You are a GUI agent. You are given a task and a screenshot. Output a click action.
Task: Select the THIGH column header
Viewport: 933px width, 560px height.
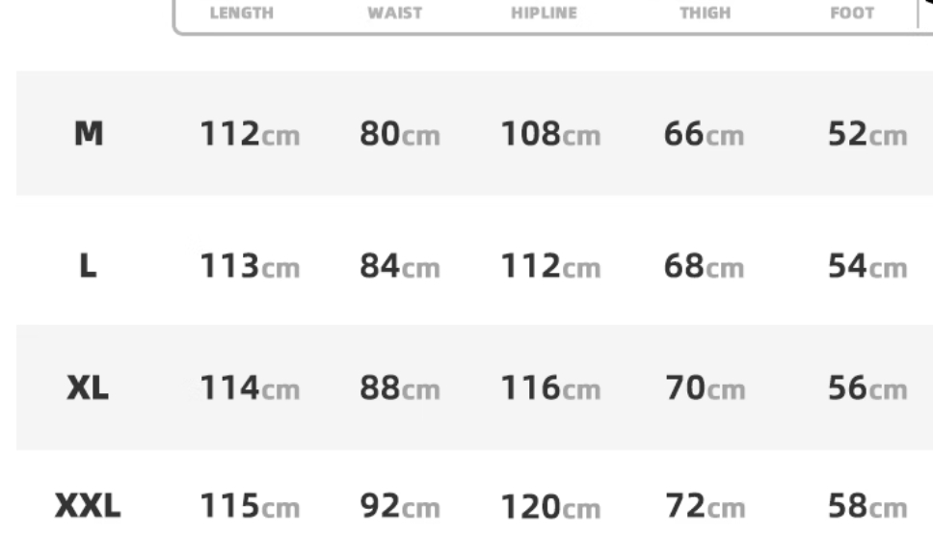click(706, 13)
